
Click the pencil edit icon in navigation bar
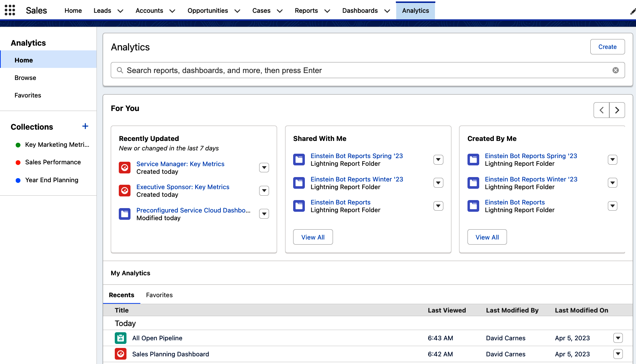click(x=633, y=12)
